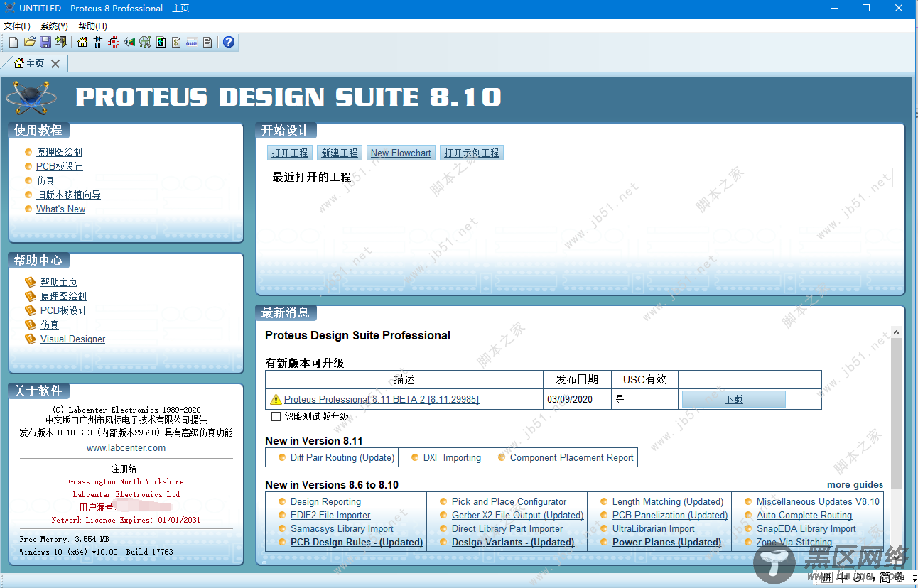The width and height of the screenshot is (918, 588).
Task: Open the 旧版本移植向导 link
Action: coord(68,195)
